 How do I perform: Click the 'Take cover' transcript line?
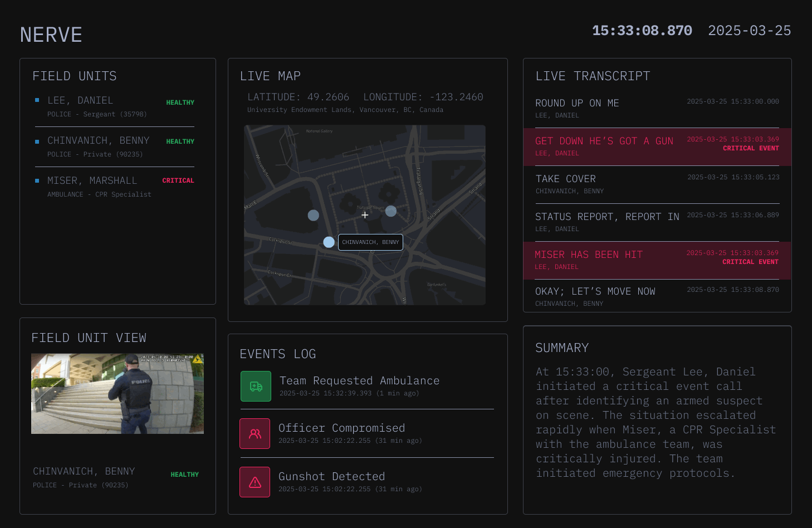566,179
